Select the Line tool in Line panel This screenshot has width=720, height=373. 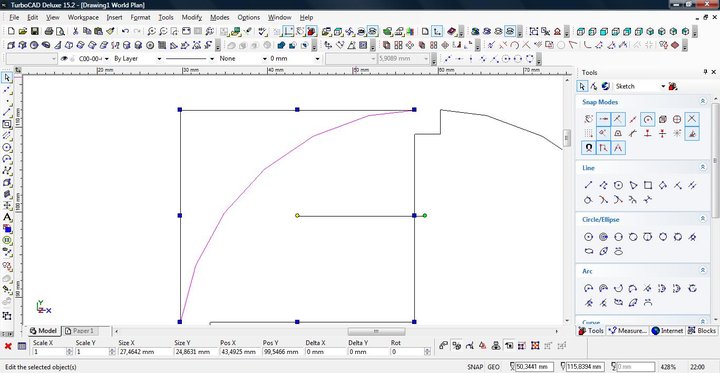pos(588,185)
